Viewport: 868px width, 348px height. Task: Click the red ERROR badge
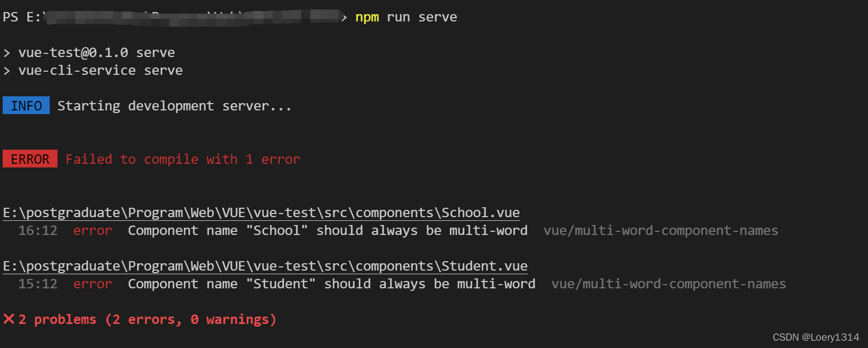tap(30, 159)
